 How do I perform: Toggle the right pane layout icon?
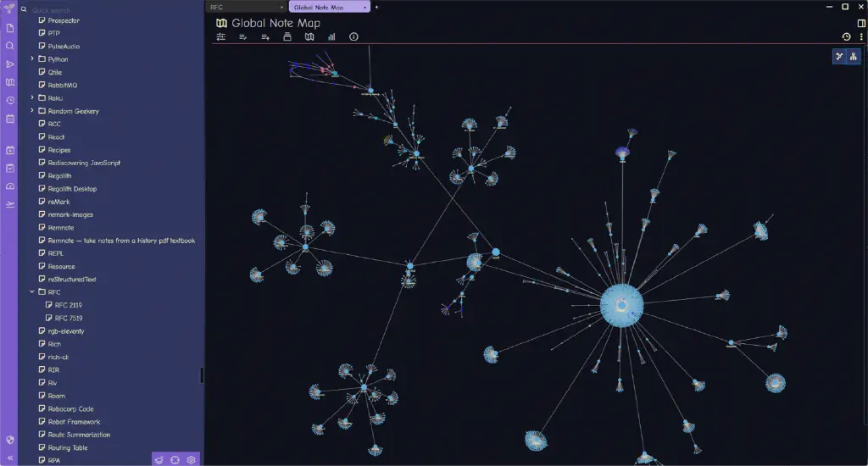[861, 23]
